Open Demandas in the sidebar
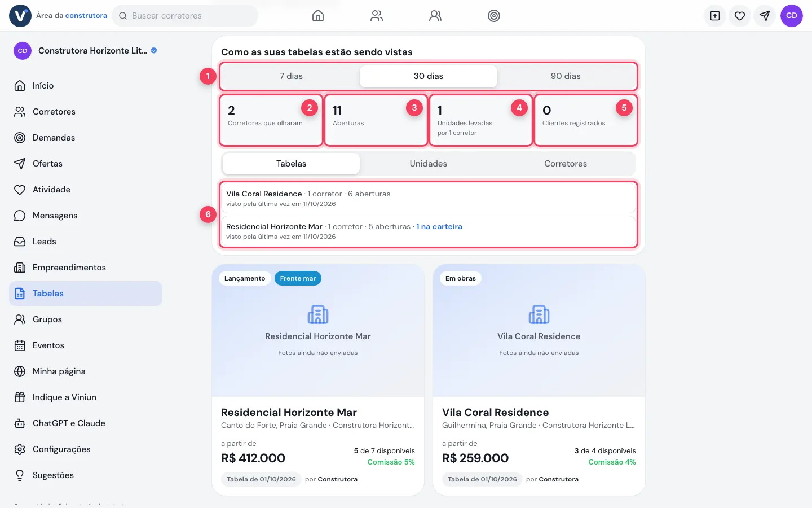The width and height of the screenshot is (812, 508). coord(86,138)
